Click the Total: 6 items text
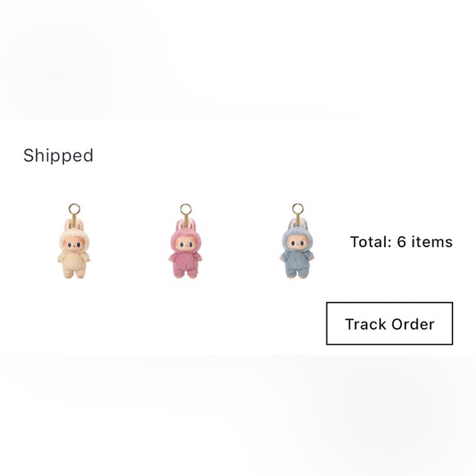This screenshot has height=476, width=476. click(x=401, y=242)
